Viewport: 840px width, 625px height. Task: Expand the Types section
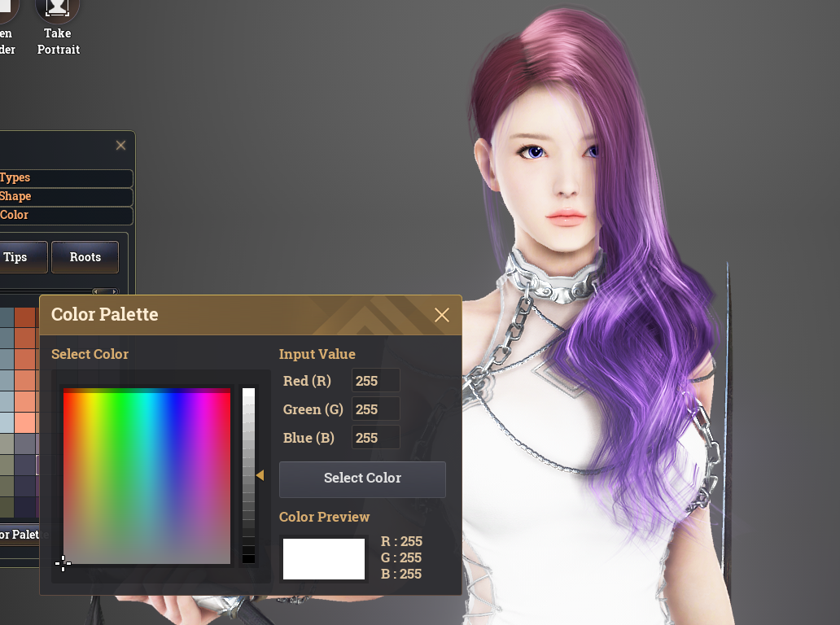(x=65, y=178)
